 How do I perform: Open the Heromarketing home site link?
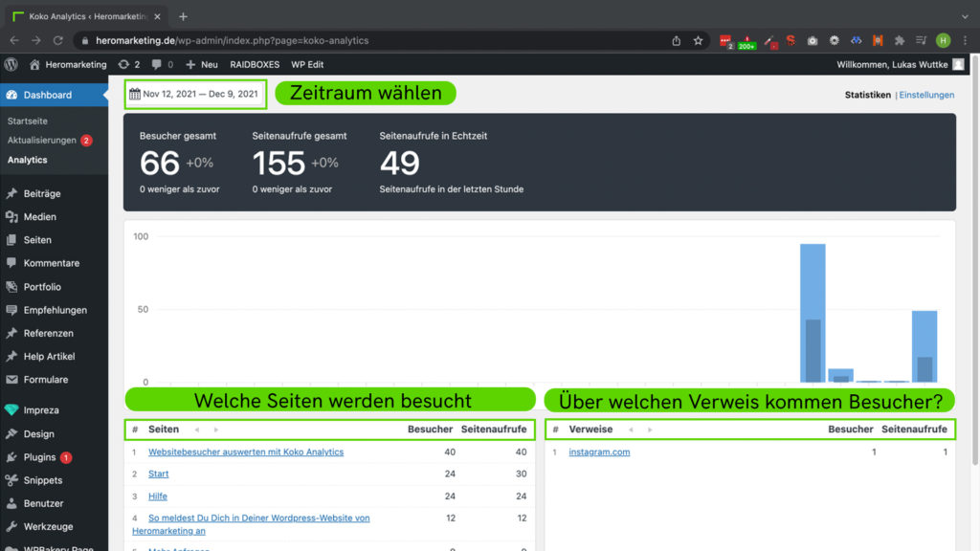[68, 64]
